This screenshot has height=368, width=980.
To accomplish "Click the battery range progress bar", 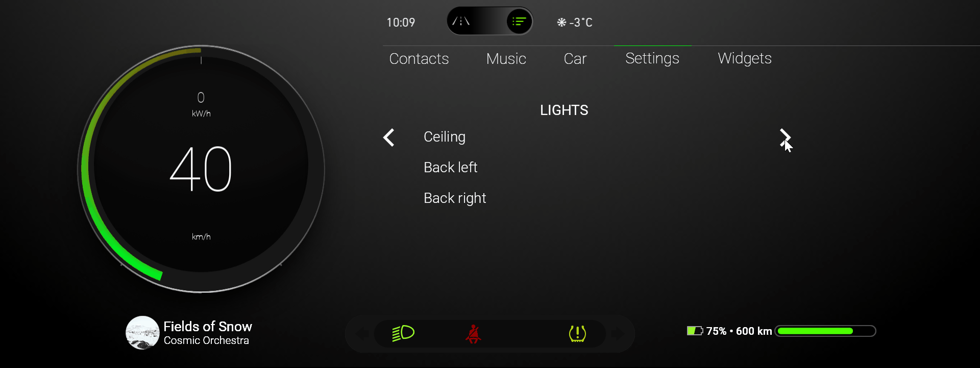I will click(x=825, y=331).
